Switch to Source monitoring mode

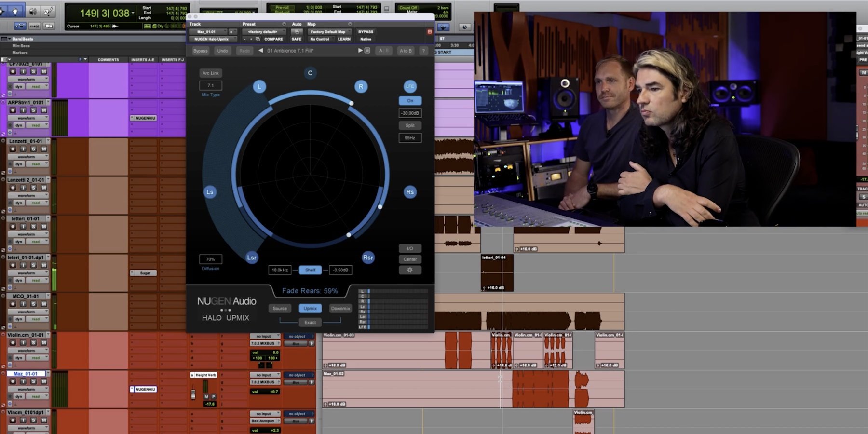point(280,309)
